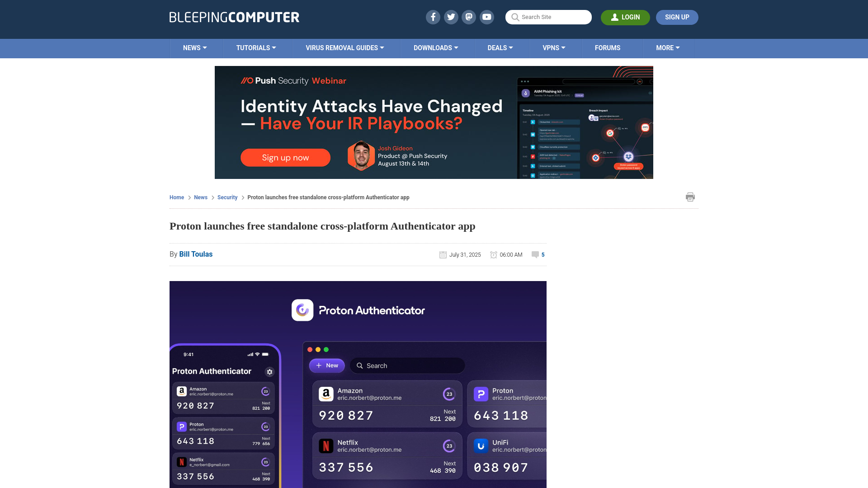
Task: Go to Security breadcrumb link
Action: point(227,197)
